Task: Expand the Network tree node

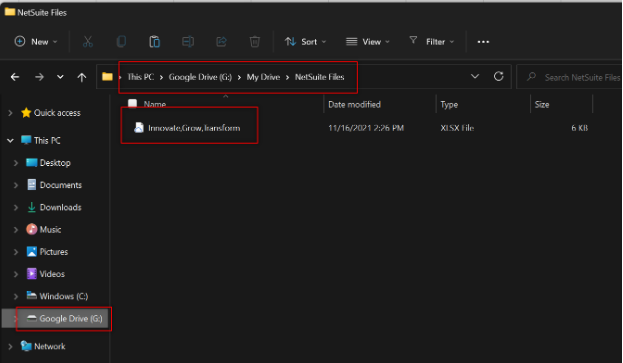Action: pyautogui.click(x=10, y=346)
